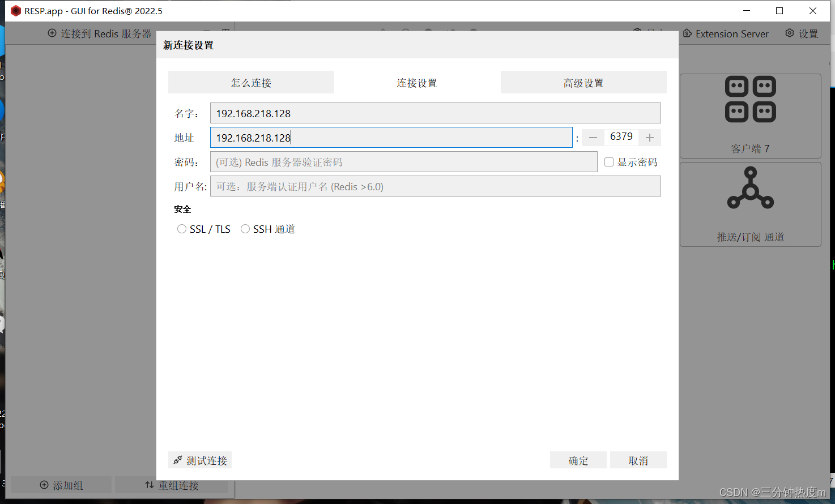Click the 名字 input field

(x=435, y=113)
